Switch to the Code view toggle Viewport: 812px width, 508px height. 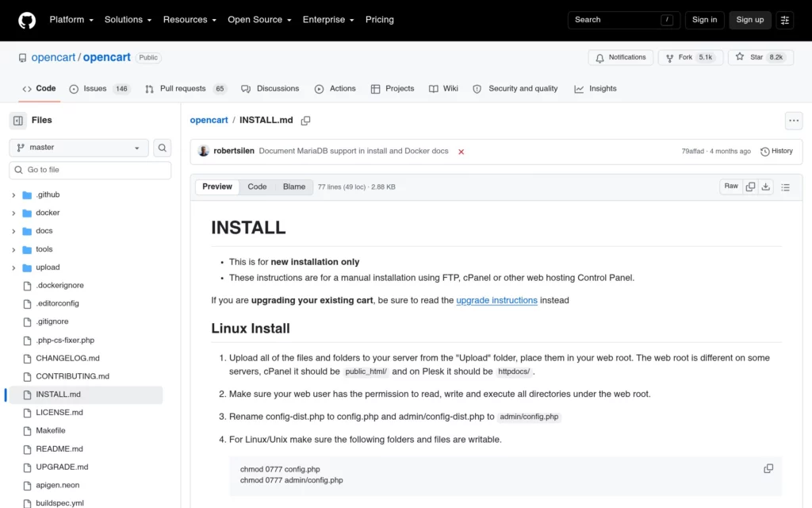[257, 187]
